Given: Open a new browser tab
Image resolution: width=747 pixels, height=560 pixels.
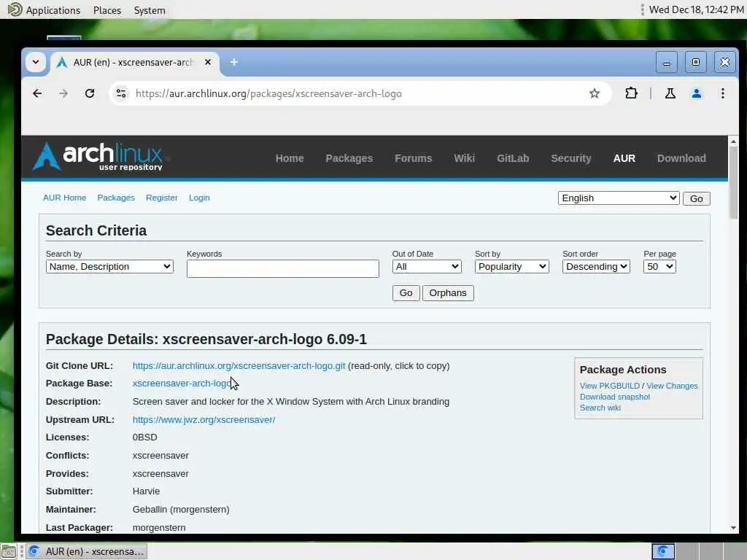Looking at the screenshot, I should click(234, 62).
